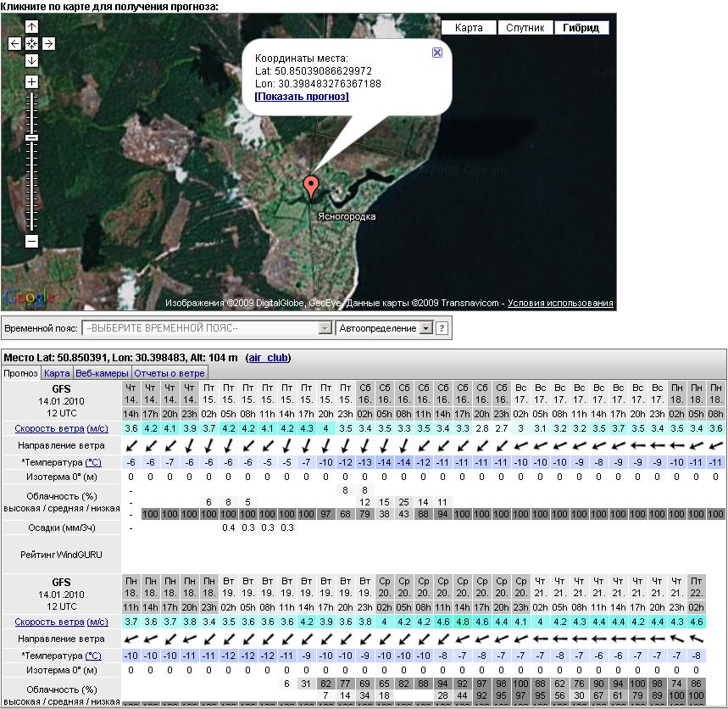The image size is (728, 709).
Task: Pan the map up with the arrow
Action: [x=31, y=27]
